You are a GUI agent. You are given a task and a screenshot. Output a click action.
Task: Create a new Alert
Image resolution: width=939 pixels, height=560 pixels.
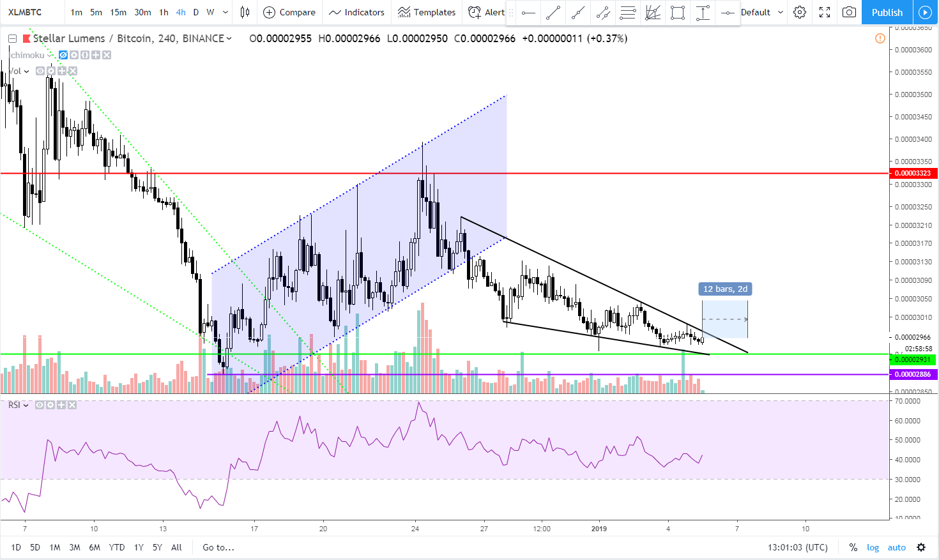pos(486,12)
